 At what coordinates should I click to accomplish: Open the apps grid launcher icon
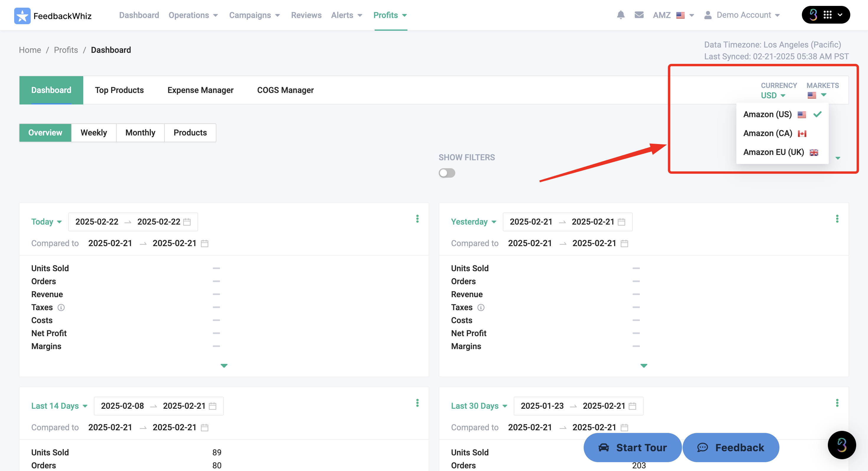827,15
